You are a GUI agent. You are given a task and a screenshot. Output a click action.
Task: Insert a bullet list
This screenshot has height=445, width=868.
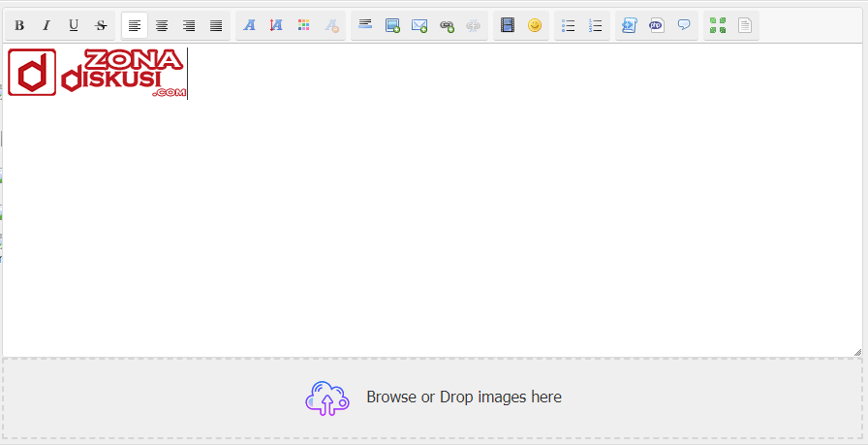point(568,25)
